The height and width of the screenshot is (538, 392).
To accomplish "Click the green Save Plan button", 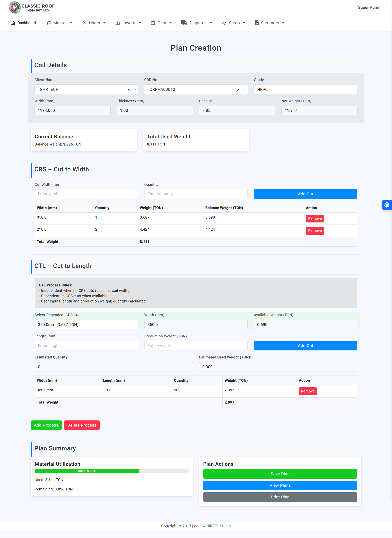I will coord(280,474).
